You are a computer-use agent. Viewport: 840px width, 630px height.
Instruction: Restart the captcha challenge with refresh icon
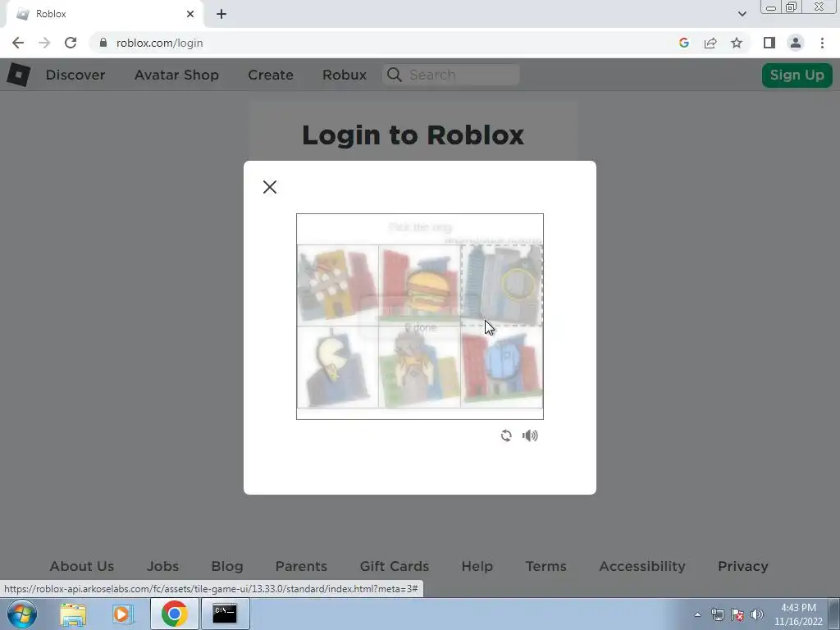click(505, 436)
